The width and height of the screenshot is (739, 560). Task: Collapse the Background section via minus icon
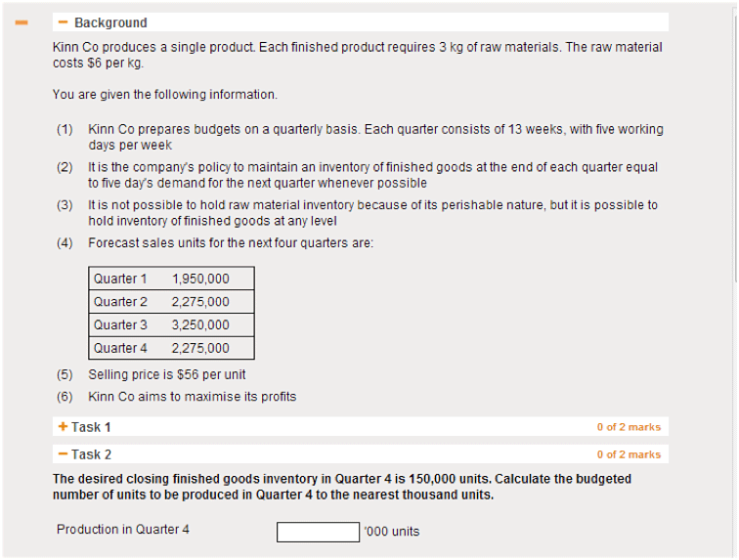tap(64, 22)
